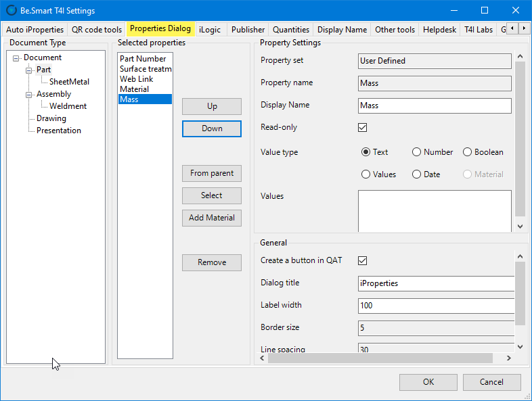The width and height of the screenshot is (532, 401).
Task: Select the SheetMetal document type
Action: [x=69, y=82]
